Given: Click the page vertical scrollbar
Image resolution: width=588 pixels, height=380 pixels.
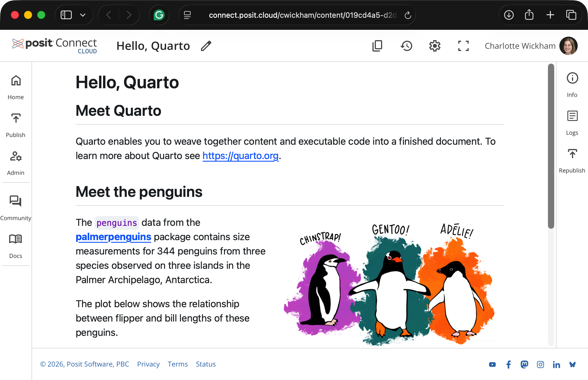Looking at the screenshot, I should coord(551,146).
